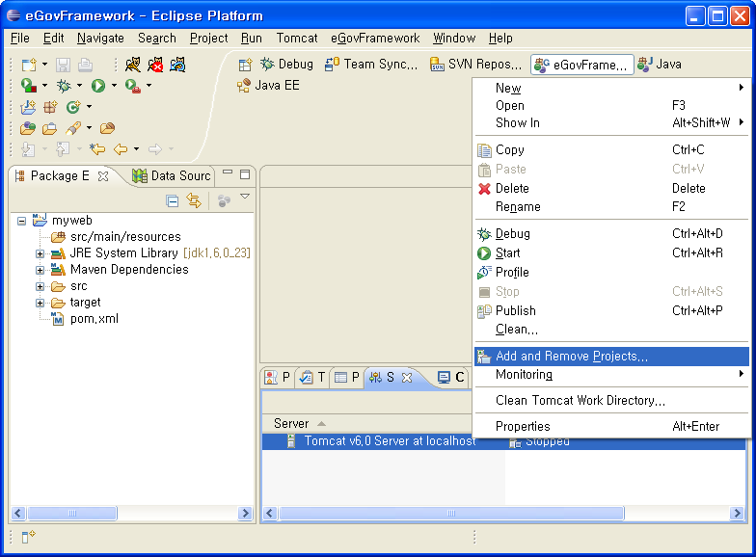Toggle Link with Editor in Package Explorer
The height and width of the screenshot is (557, 756).
point(194,200)
